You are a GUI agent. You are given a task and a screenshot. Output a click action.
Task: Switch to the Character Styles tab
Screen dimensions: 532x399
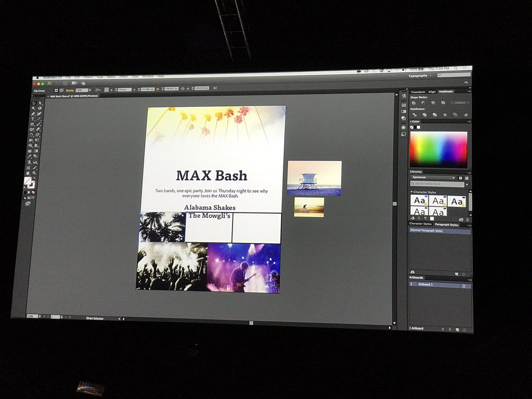pyautogui.click(x=420, y=224)
